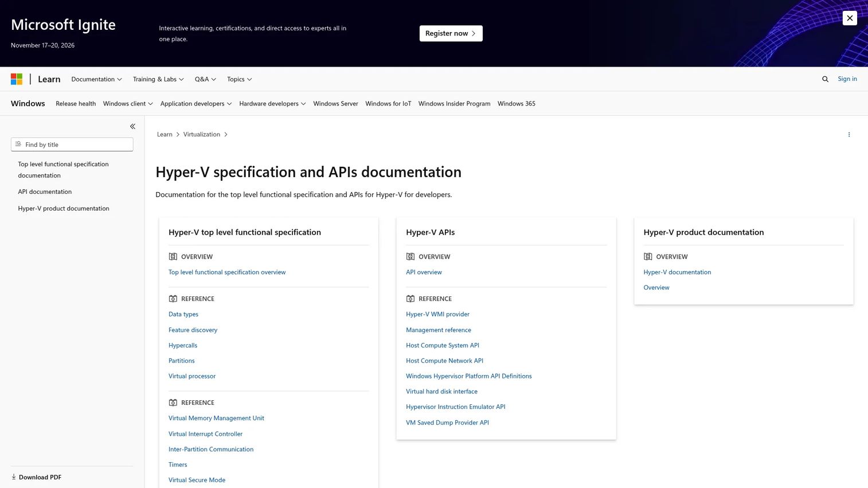
Task: Open Virtual Secure Mode
Action: [x=197, y=480]
